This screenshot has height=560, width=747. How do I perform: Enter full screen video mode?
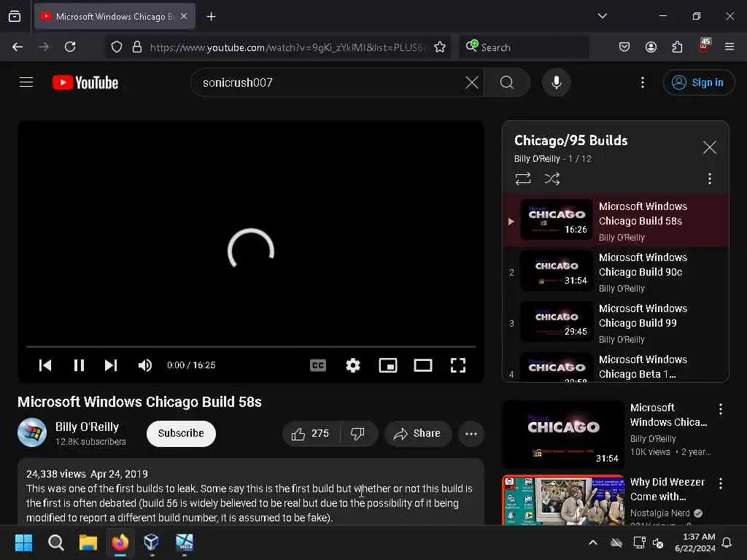coord(458,365)
